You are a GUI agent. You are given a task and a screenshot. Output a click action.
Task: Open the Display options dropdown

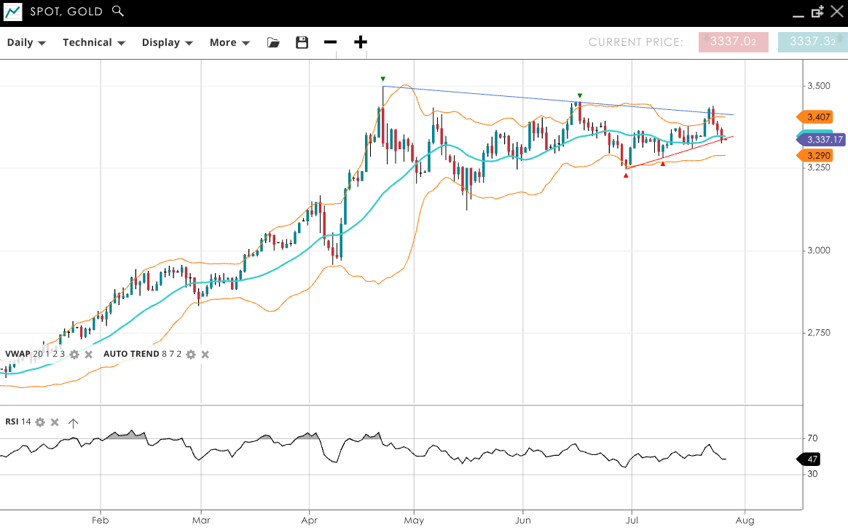pyautogui.click(x=167, y=42)
